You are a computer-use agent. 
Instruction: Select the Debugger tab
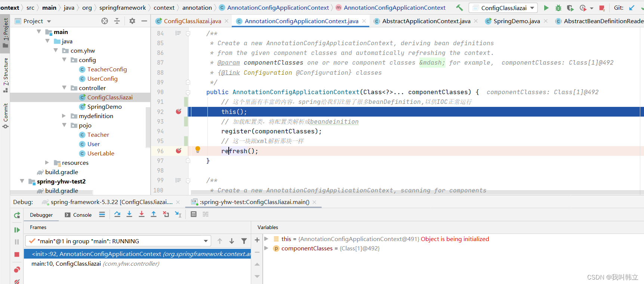click(x=41, y=215)
